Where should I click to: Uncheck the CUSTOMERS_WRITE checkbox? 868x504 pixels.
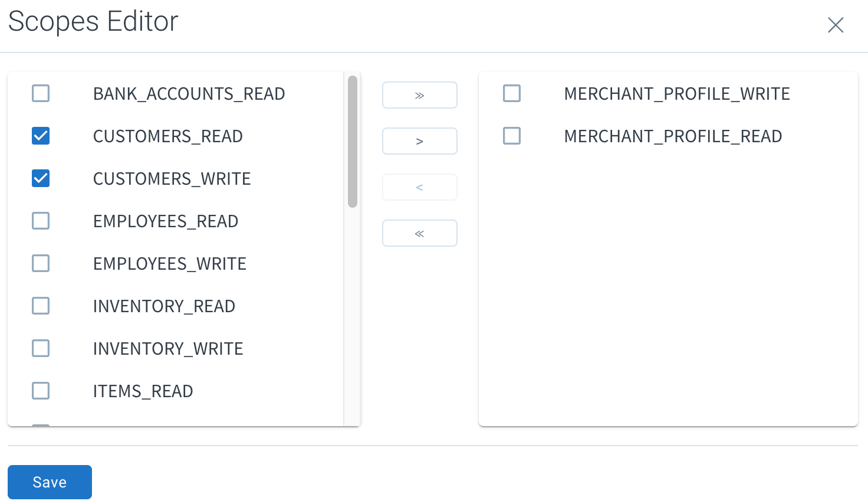tap(41, 178)
